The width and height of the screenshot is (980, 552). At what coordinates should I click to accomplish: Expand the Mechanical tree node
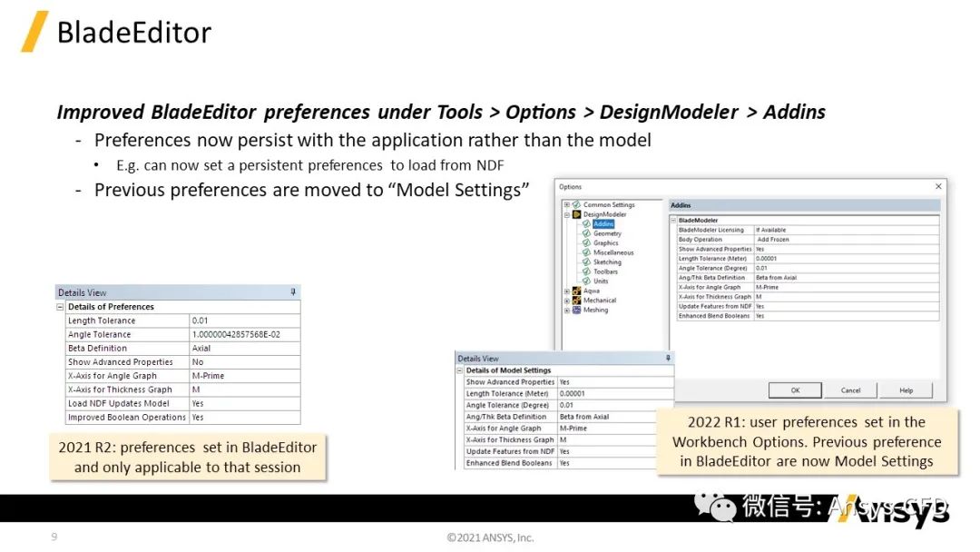point(567,301)
